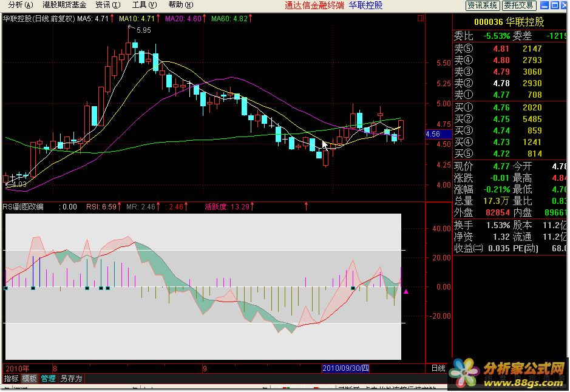Click the RSI副图改编 indicator name

pyautogui.click(x=23, y=207)
